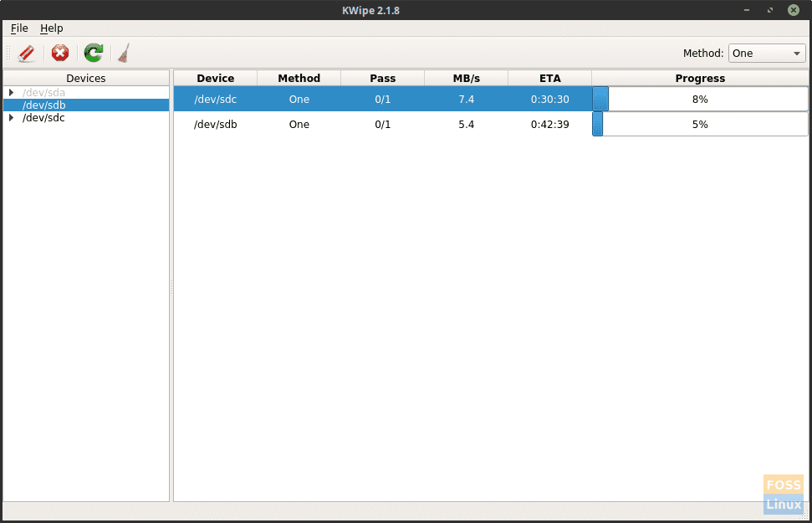This screenshot has width=812, height=523.
Task: Expand the /dev/sda tree node arrow
Action: coord(11,92)
